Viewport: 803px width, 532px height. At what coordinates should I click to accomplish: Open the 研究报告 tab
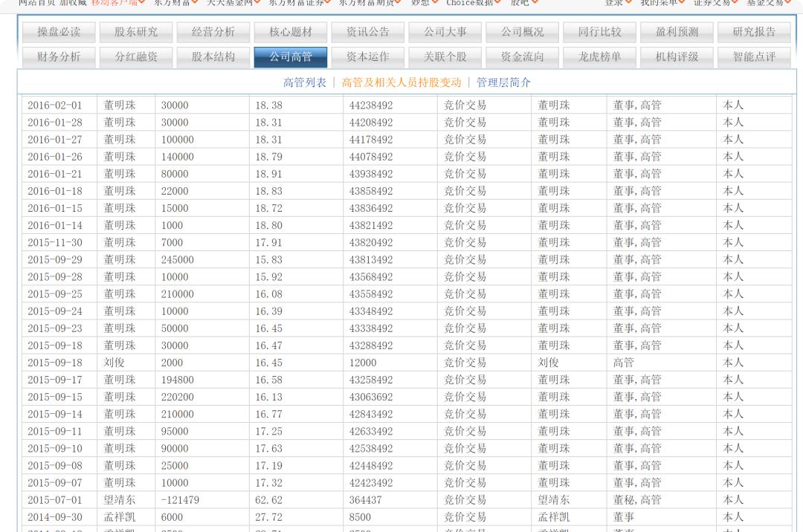coord(755,32)
